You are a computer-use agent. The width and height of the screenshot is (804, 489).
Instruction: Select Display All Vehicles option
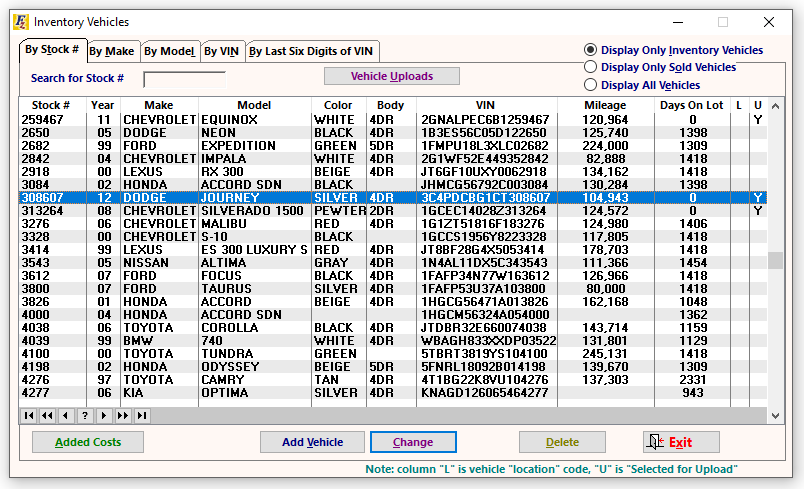coord(641,85)
